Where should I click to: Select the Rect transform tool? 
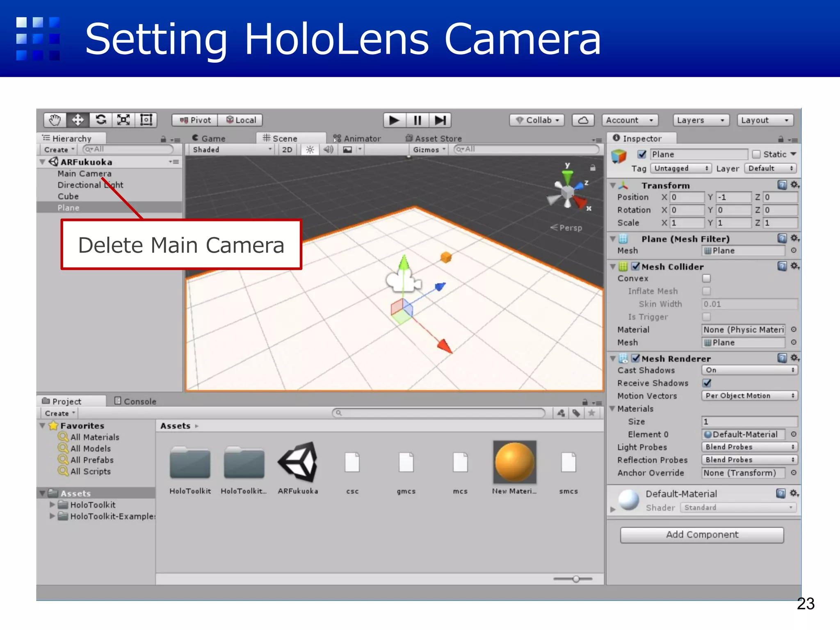tap(146, 120)
